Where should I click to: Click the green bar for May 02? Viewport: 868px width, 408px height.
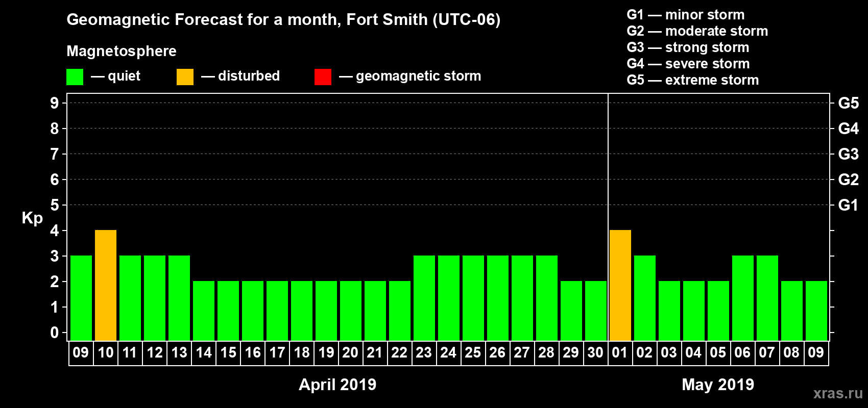[645, 298]
